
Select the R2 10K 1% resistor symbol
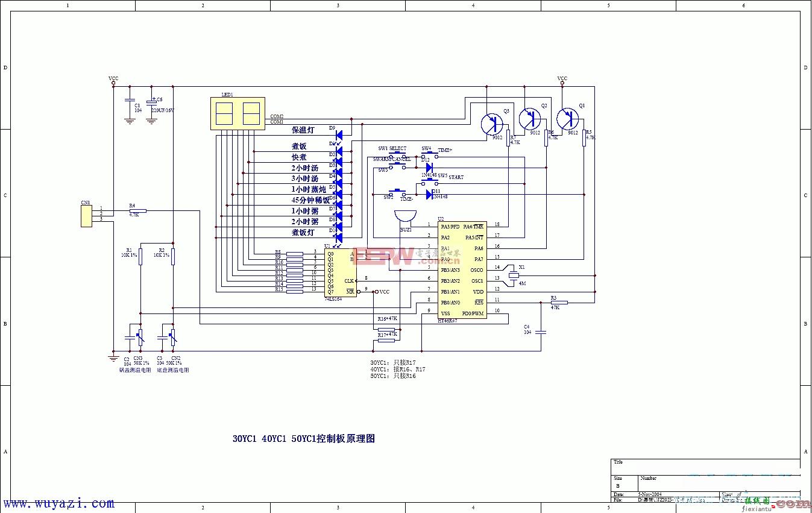[x=172, y=256]
